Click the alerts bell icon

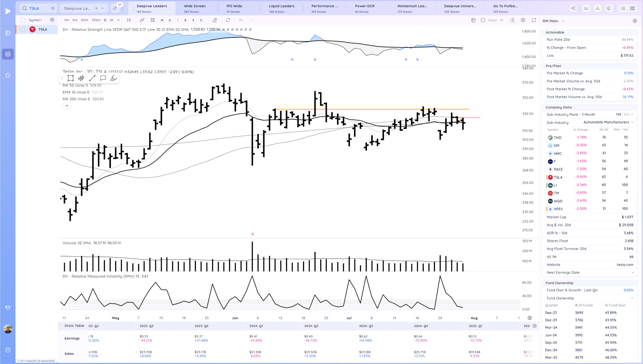[x=609, y=8]
